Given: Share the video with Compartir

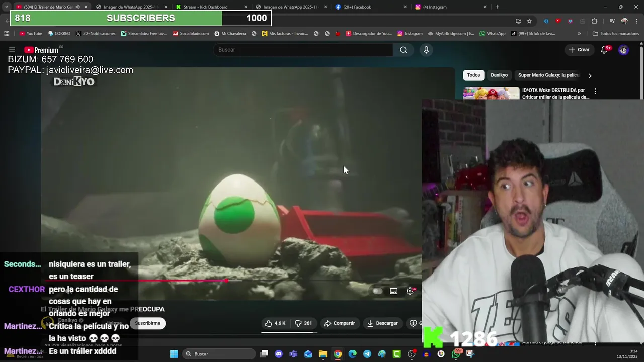Looking at the screenshot, I should click(340, 323).
